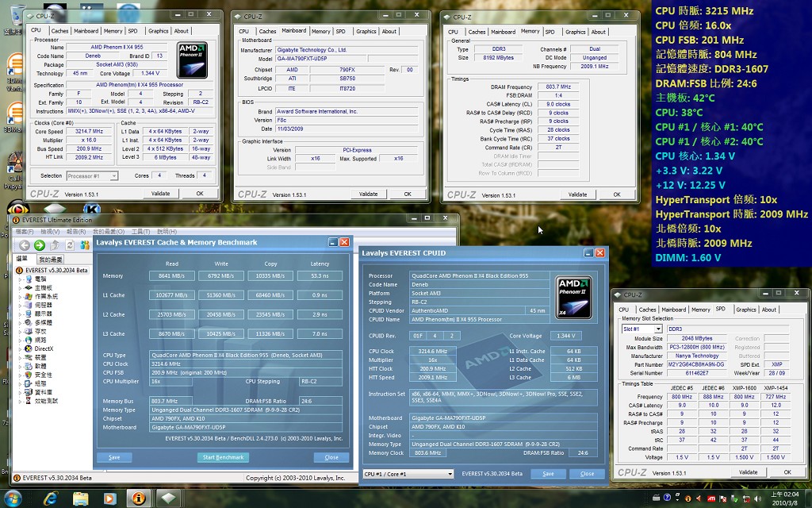Switch to About tab in CPU-Z SPD window
Screen dimensions: 812x508
pyautogui.click(x=769, y=310)
